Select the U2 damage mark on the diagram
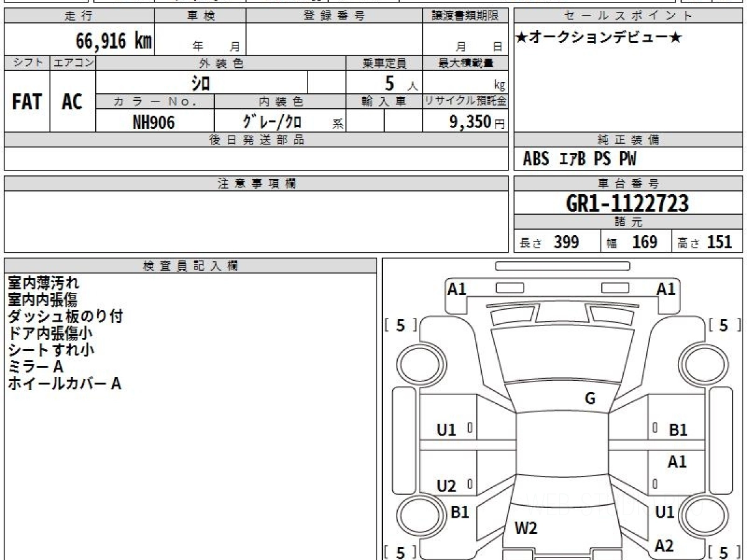This screenshot has height=560, width=747. tap(446, 487)
